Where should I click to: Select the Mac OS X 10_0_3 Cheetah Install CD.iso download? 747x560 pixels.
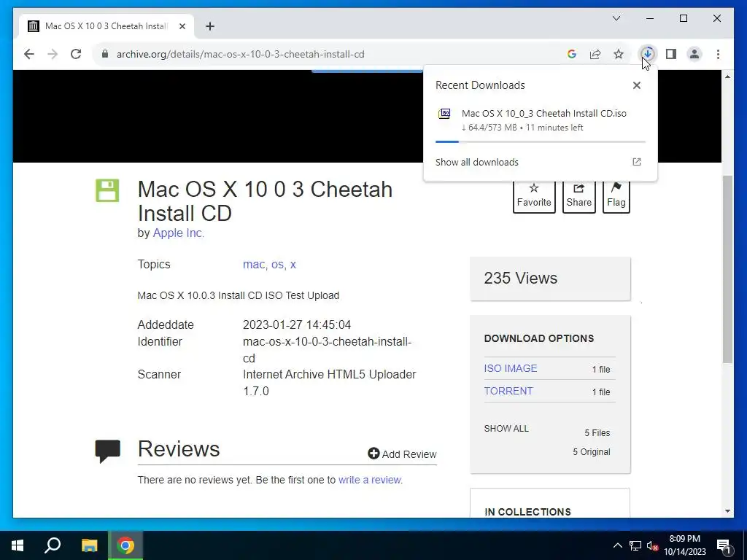[544, 113]
